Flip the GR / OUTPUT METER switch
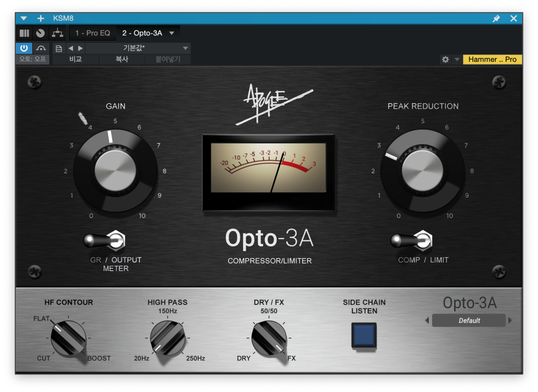This screenshot has width=538, height=392. (x=104, y=241)
